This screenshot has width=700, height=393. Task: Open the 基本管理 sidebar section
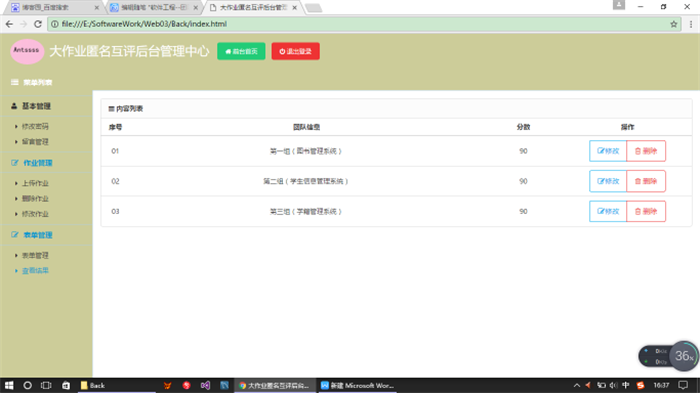[x=36, y=106]
